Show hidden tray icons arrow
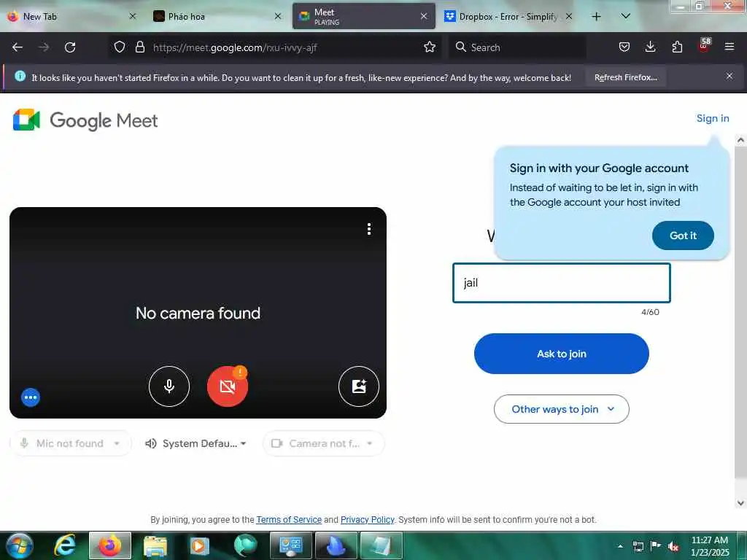This screenshot has height=560, width=747. (620, 546)
